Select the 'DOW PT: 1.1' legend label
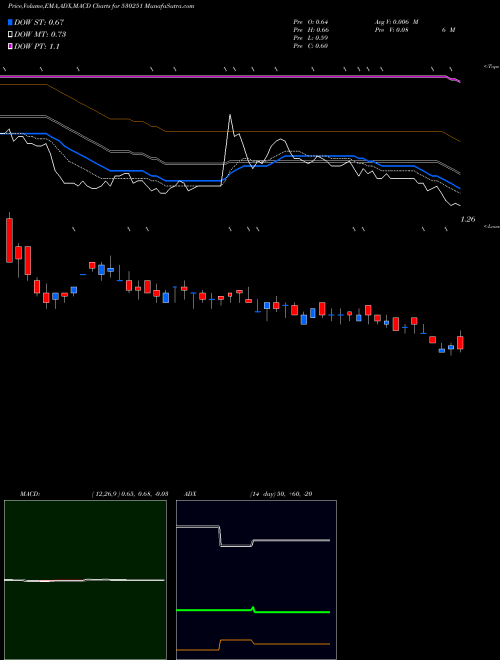Screen dimensions: 500x660 37,47
